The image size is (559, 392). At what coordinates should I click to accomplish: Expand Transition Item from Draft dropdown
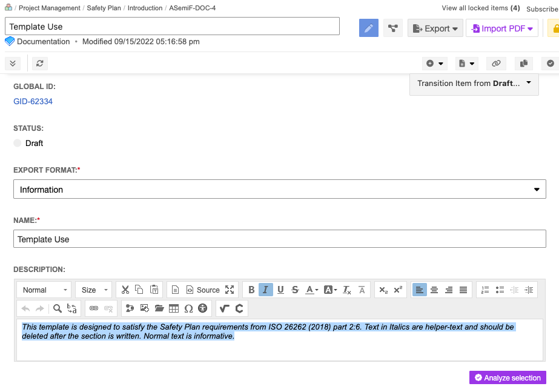(x=474, y=84)
